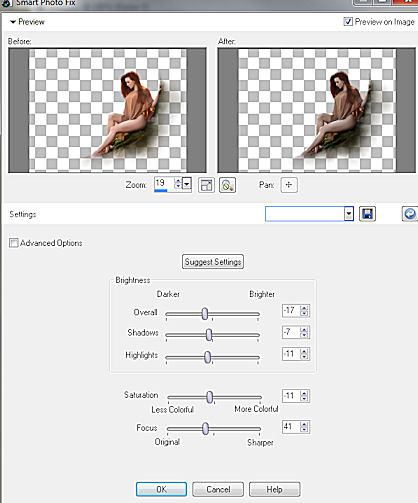Viewport: 418px width, 503px height.
Task: Click the Focus spinner arrows
Action: tap(304, 427)
